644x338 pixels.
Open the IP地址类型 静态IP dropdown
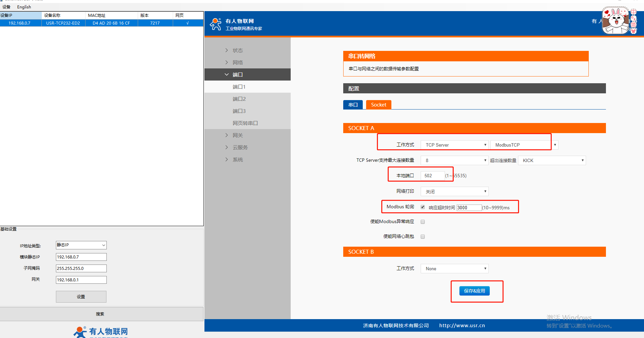[81, 245]
